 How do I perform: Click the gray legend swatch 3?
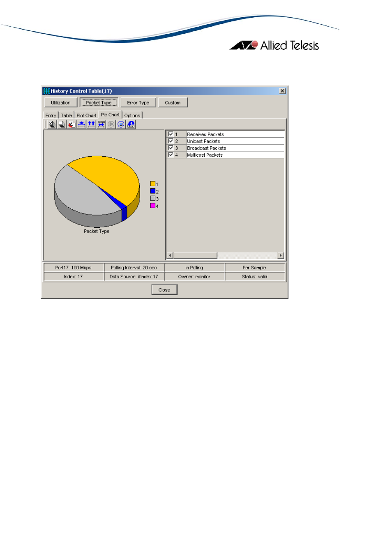[x=152, y=198]
